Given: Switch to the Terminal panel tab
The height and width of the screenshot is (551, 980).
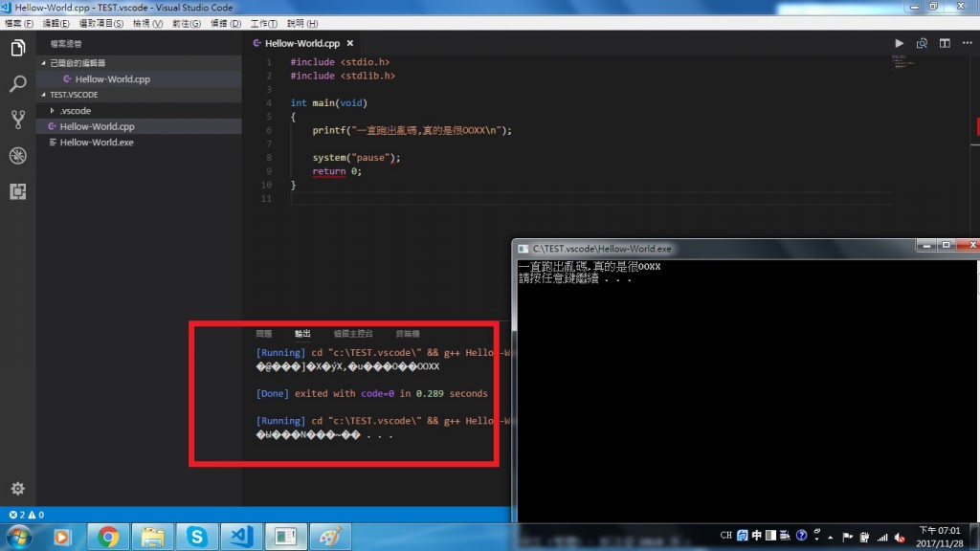Looking at the screenshot, I should tap(408, 334).
